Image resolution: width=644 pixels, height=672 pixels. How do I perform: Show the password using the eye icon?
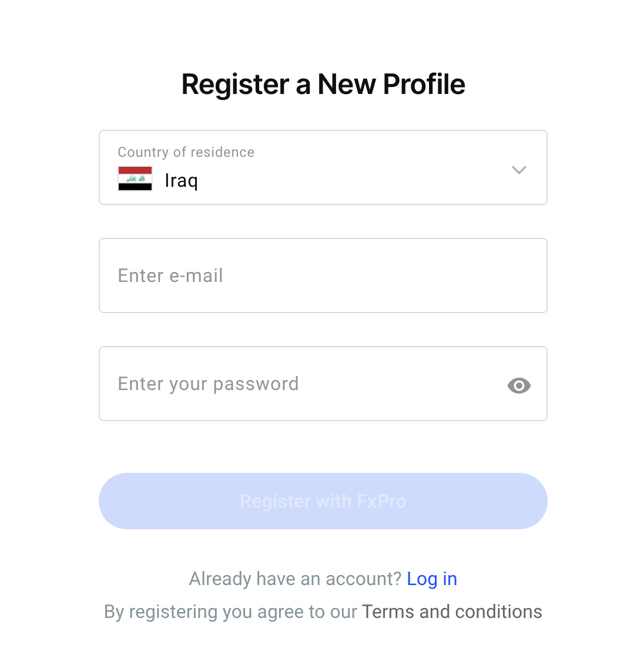519,386
